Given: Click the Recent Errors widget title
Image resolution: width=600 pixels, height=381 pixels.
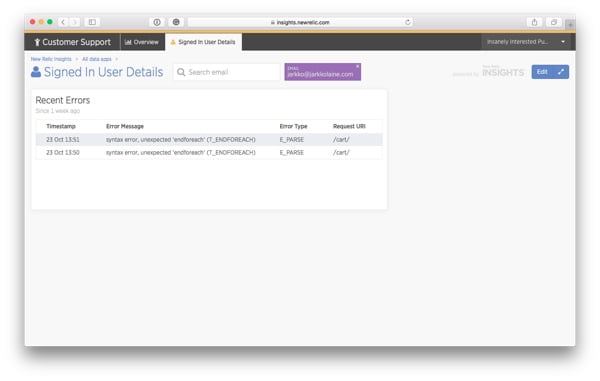Looking at the screenshot, I should click(x=63, y=100).
